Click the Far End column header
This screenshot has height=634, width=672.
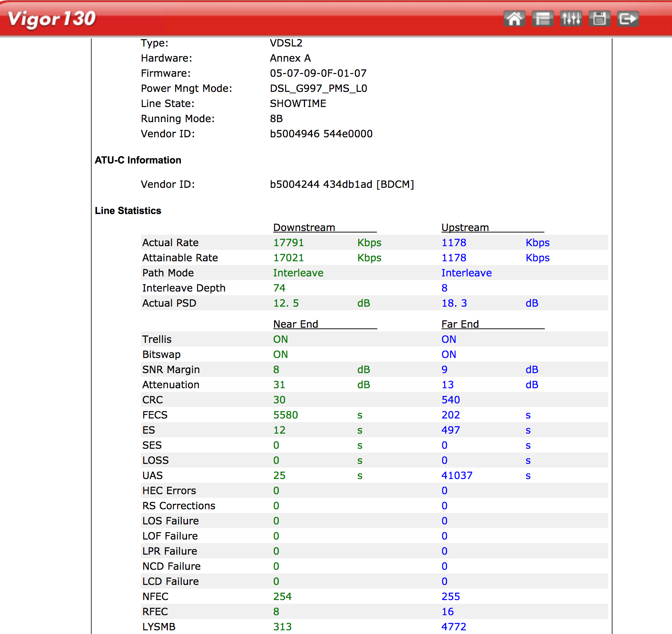coord(460,324)
